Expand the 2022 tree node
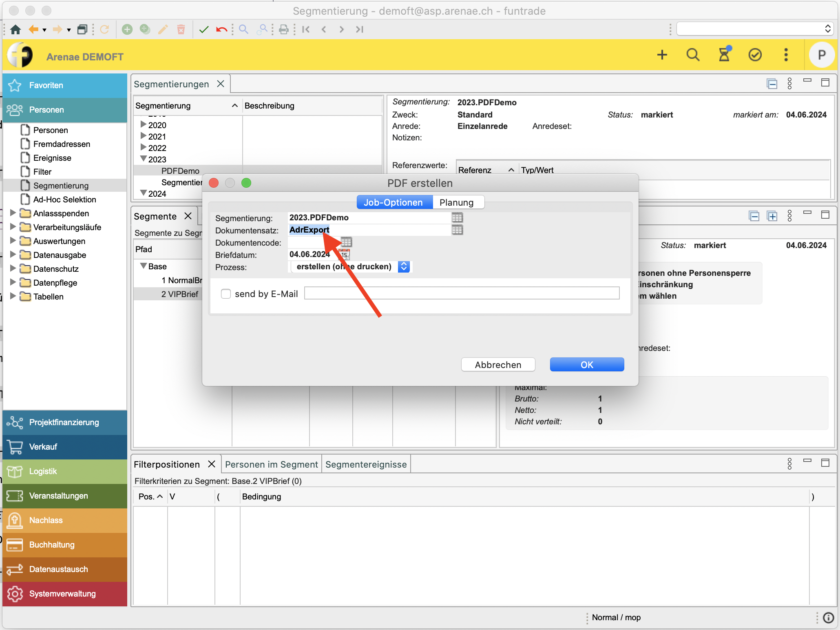This screenshot has width=840, height=630. [143, 147]
